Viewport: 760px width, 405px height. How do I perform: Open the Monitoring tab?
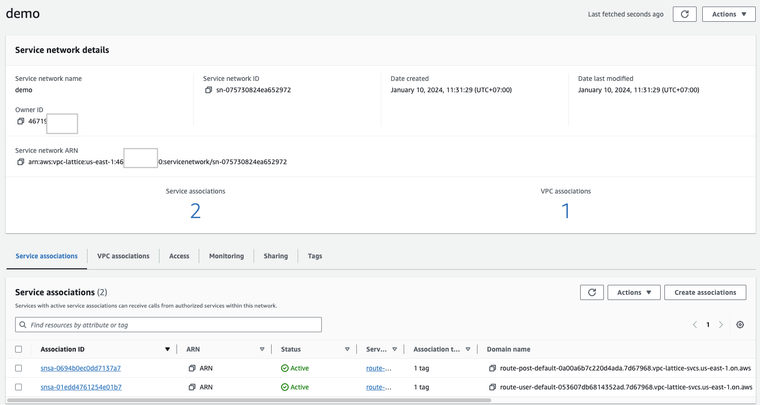pyautogui.click(x=226, y=256)
